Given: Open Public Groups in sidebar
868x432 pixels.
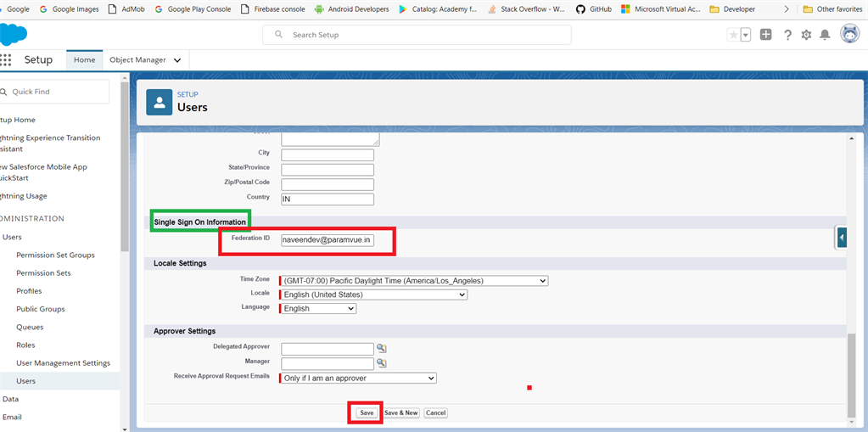Looking at the screenshot, I should click(x=41, y=309).
